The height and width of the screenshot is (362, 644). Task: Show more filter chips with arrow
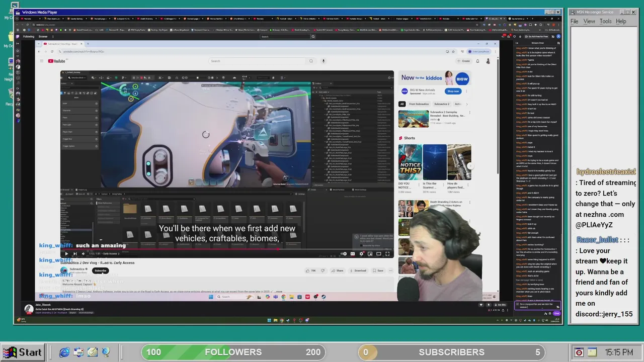tap(467, 104)
